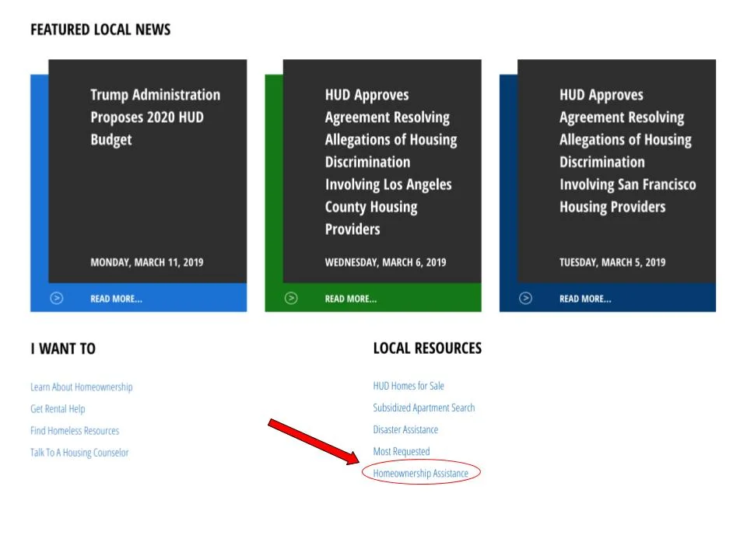Open Read More on 2020 HUD Budget card
Viewport: 747px width, 560px height.
coord(116,299)
